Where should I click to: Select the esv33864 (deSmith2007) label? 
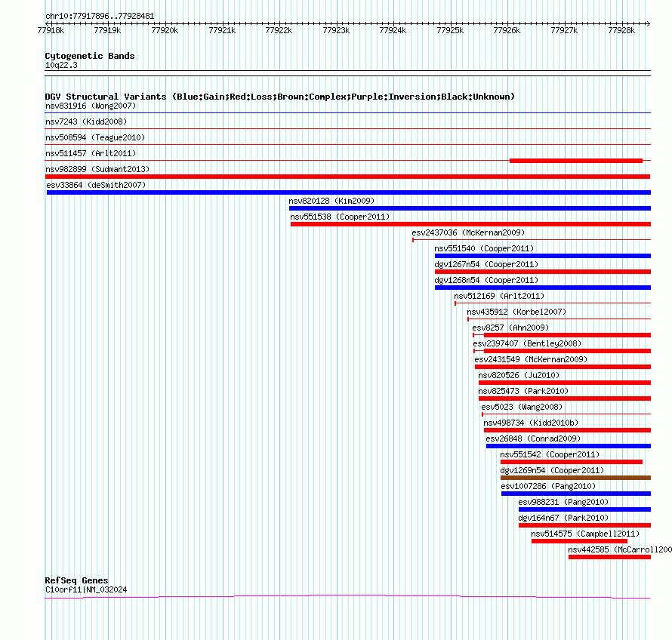96,185
